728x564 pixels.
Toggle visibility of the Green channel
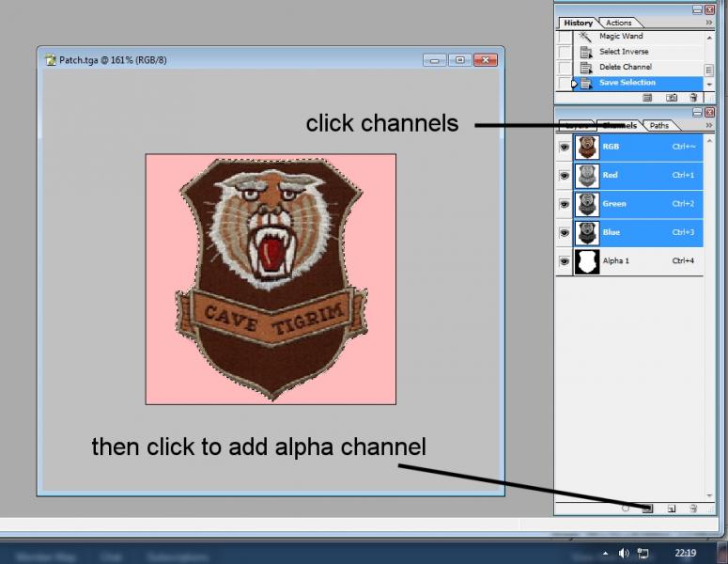pos(565,204)
